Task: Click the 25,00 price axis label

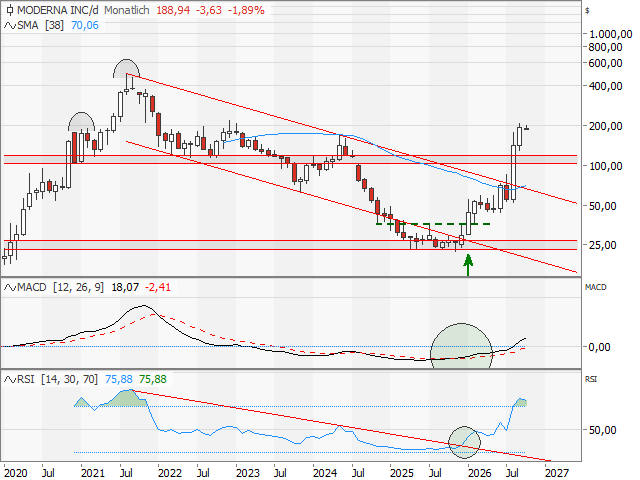Action: 602,245
